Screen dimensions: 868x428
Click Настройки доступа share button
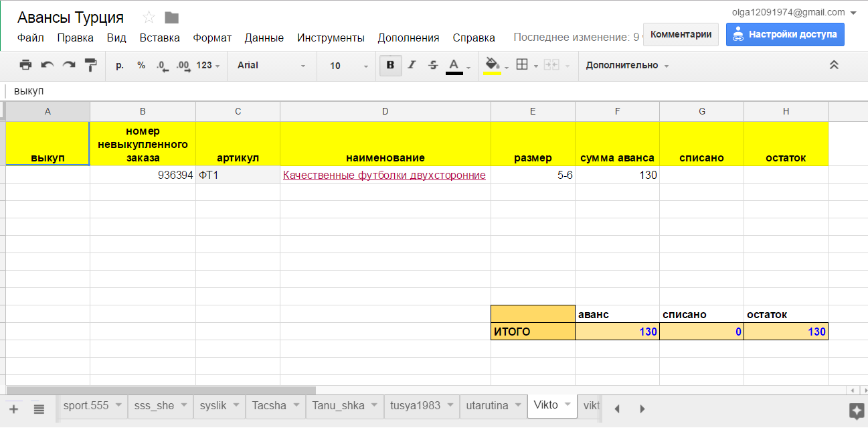coord(785,35)
